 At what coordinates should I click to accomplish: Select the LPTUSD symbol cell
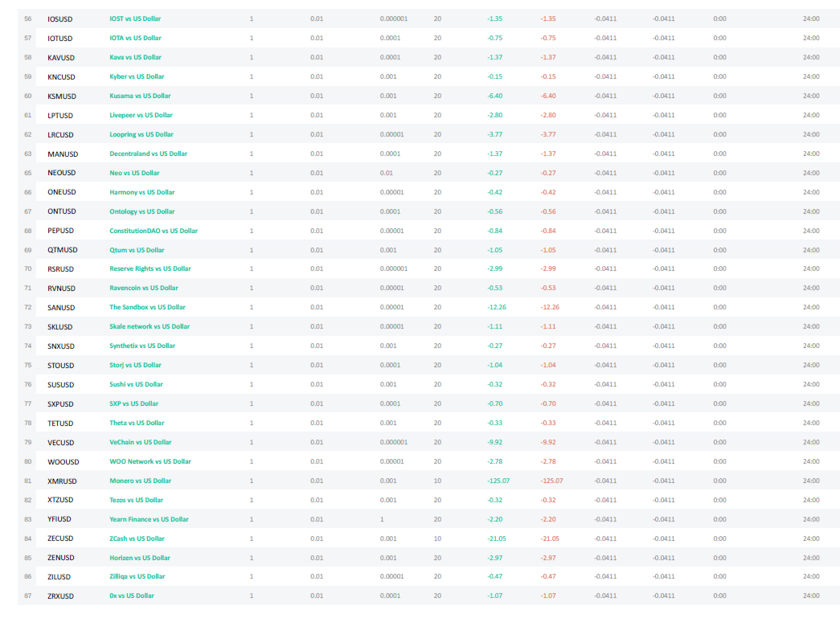60,116
